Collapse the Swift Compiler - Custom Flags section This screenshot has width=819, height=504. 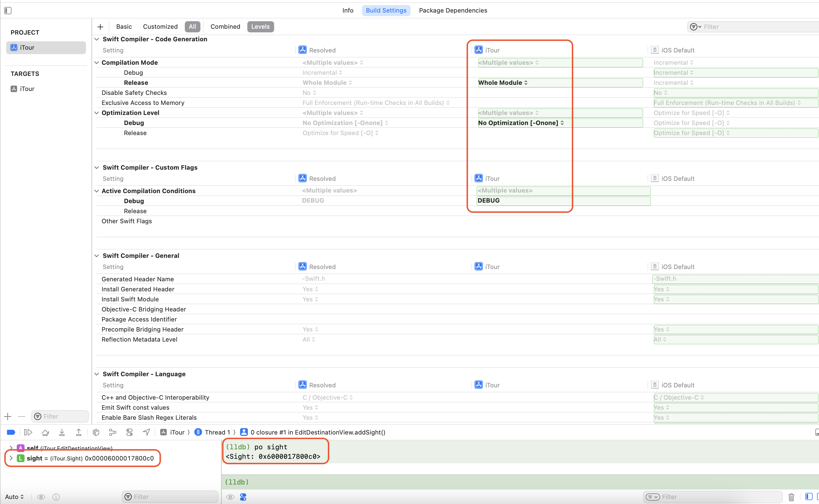click(97, 168)
